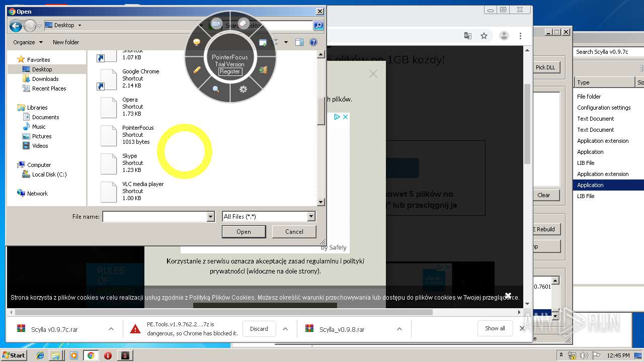Expand Scylla_v0.9.8.rar download options
The height and width of the screenshot is (362, 644).
[x=399, y=329]
